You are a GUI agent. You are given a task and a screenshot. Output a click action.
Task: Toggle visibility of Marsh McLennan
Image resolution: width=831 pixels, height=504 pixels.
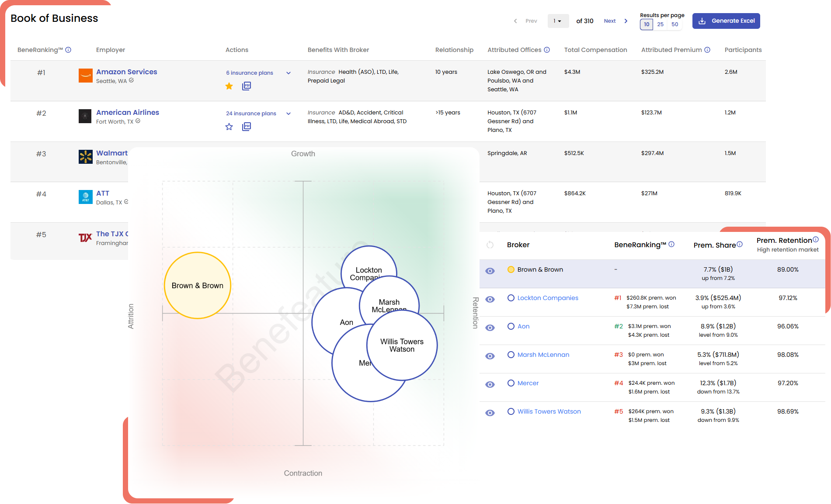coord(490,356)
